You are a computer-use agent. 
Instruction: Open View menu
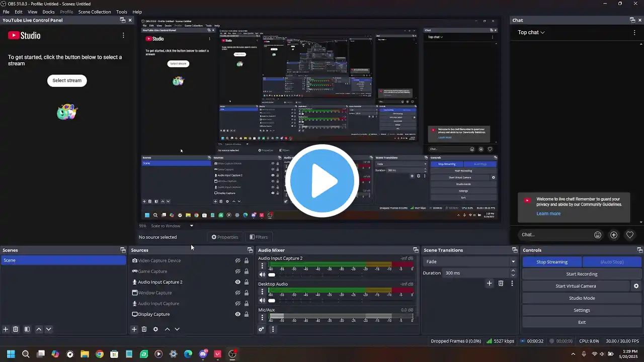[32, 12]
